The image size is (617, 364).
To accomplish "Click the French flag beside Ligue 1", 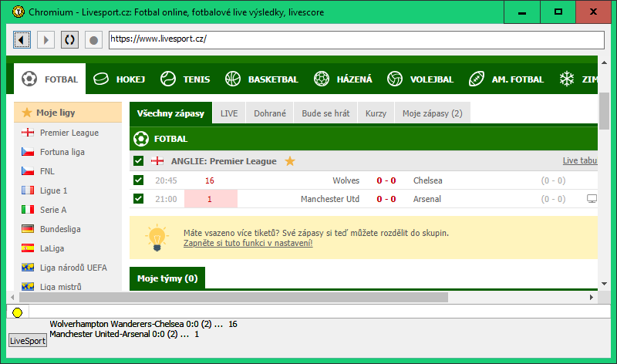I will coord(28,190).
